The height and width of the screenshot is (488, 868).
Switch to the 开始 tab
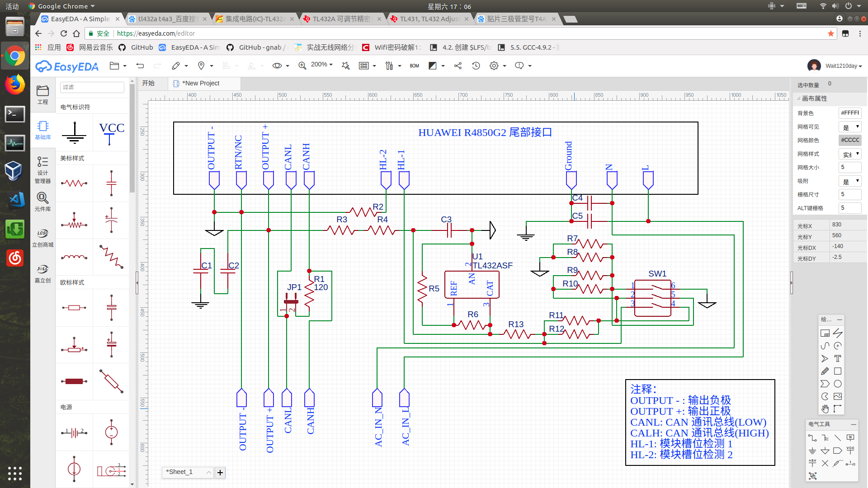click(148, 83)
